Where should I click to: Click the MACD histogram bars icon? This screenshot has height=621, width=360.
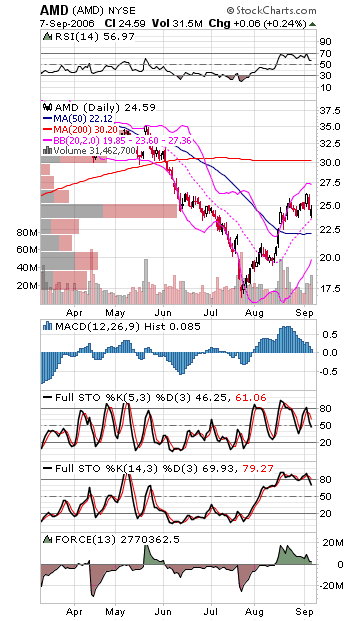(48, 326)
